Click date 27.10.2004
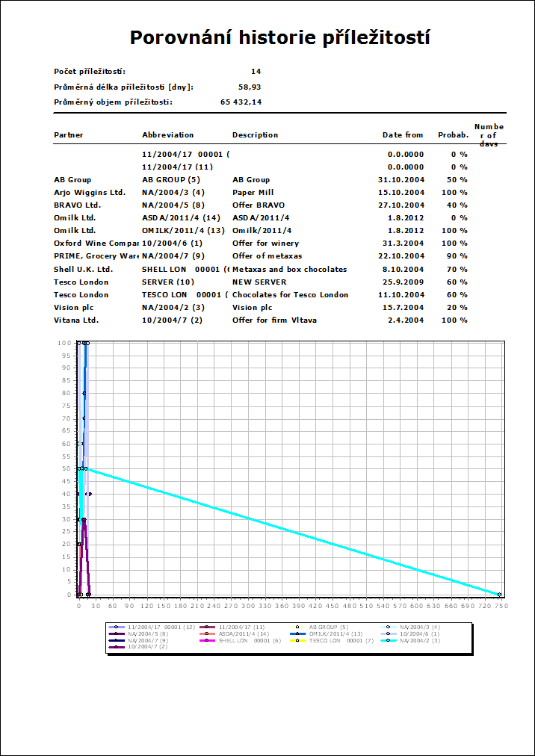 coord(401,205)
